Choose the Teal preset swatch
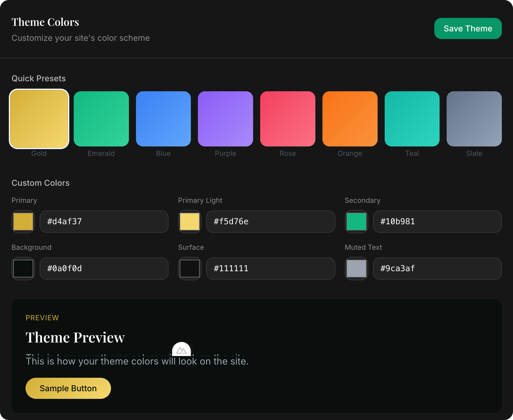Screen dimensions: 513x420 coord(412,119)
